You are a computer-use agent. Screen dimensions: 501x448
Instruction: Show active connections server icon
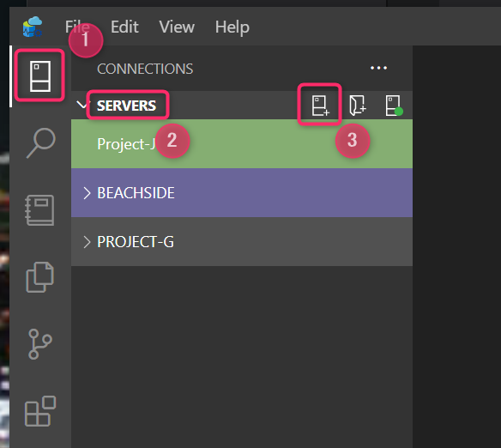pos(394,106)
